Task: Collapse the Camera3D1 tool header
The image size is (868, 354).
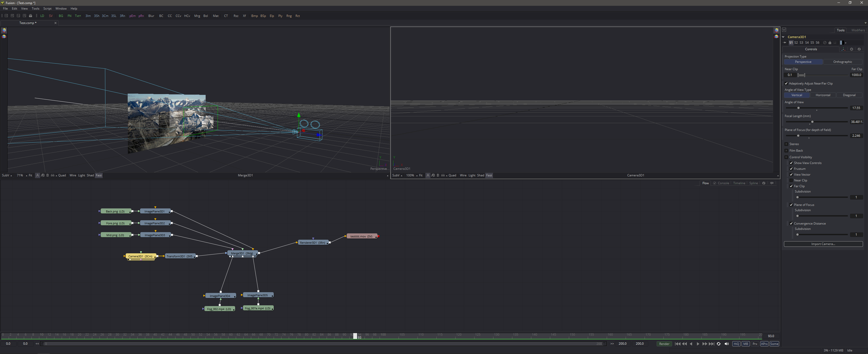Action: point(783,37)
